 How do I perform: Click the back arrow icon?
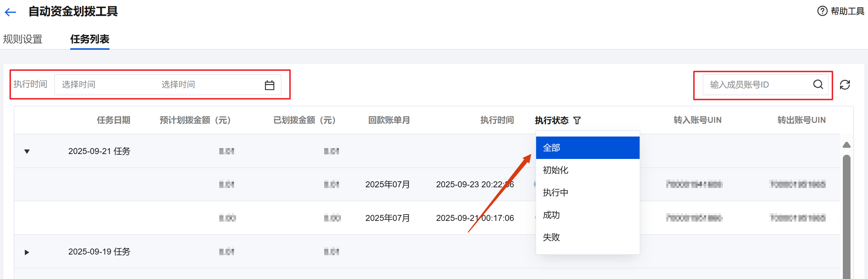coord(10,12)
